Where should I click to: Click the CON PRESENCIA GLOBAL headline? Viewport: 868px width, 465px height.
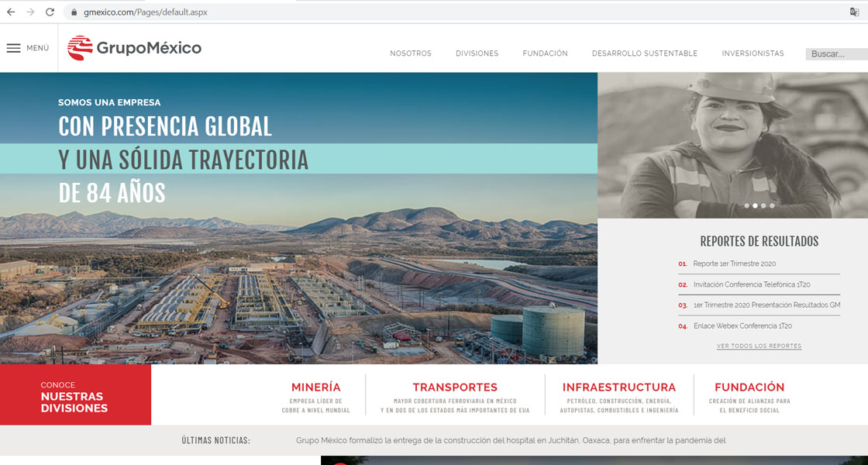point(165,126)
